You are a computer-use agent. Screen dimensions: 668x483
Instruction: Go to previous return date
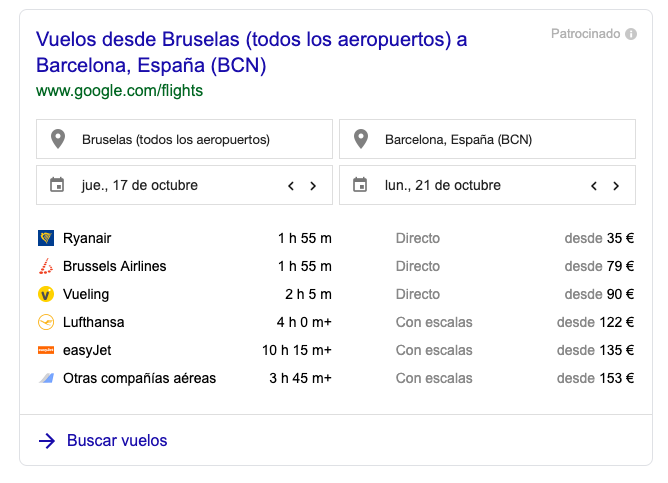click(x=594, y=186)
